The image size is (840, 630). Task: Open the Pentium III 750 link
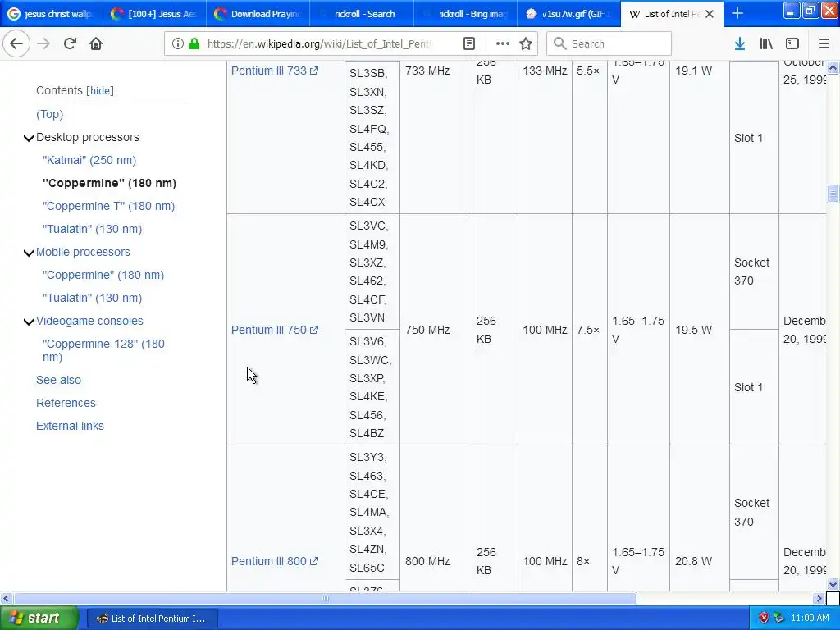coord(269,330)
